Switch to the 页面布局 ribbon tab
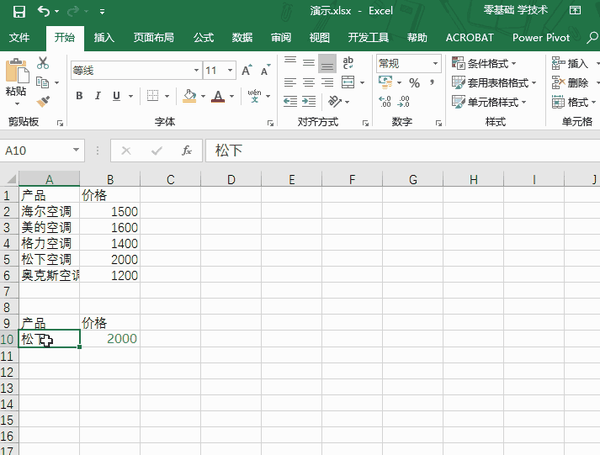 pyautogui.click(x=153, y=38)
